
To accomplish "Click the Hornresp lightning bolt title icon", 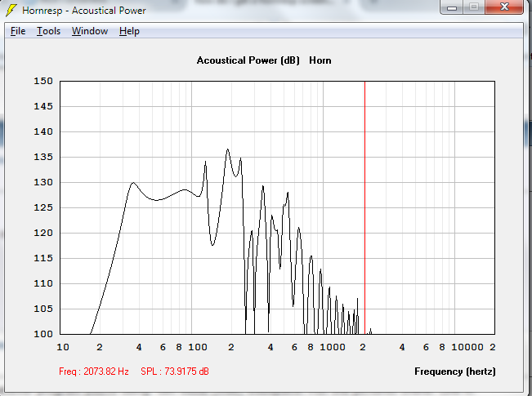I will 11,10.
